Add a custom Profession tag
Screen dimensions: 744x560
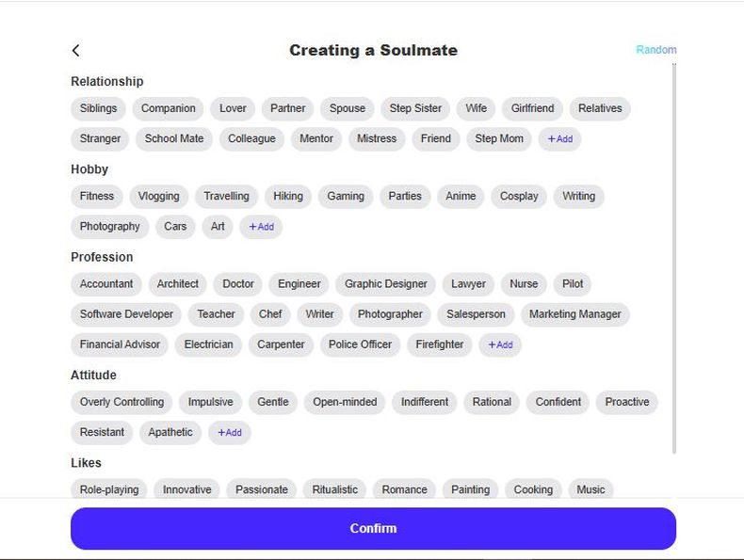(x=499, y=344)
